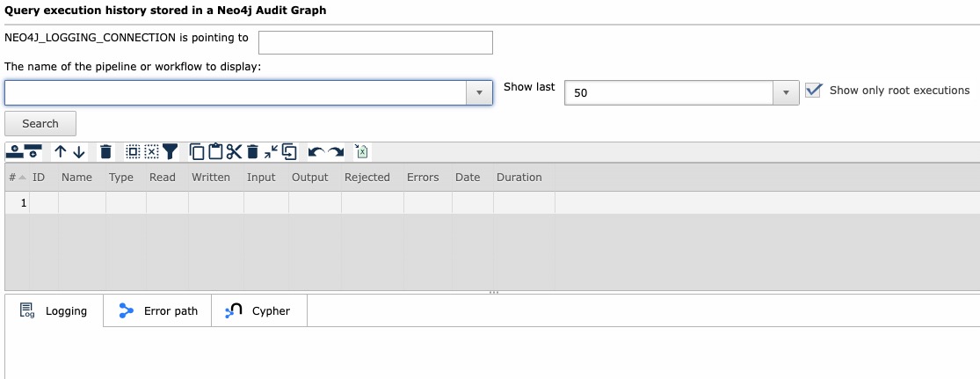Screen dimensions: 980x379
Task: Click the Input column header
Action: click(266, 177)
